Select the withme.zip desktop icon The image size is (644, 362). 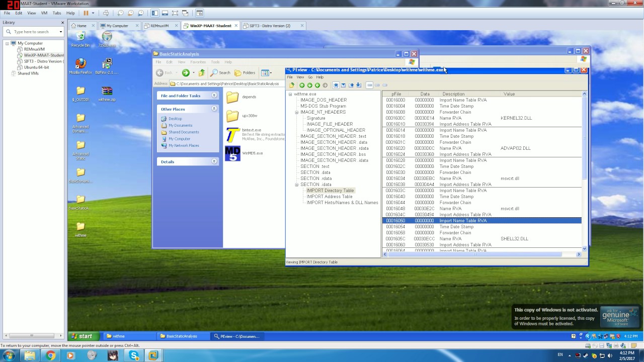107,94
